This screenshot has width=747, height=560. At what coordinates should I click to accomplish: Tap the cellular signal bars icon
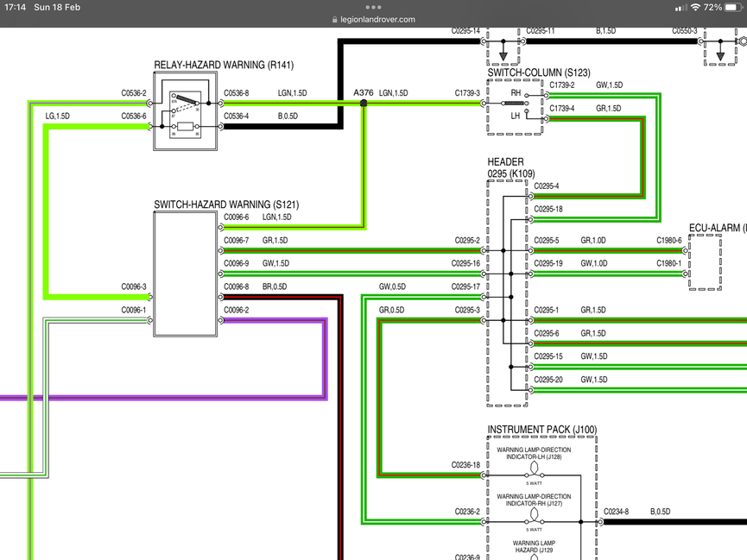[681, 8]
